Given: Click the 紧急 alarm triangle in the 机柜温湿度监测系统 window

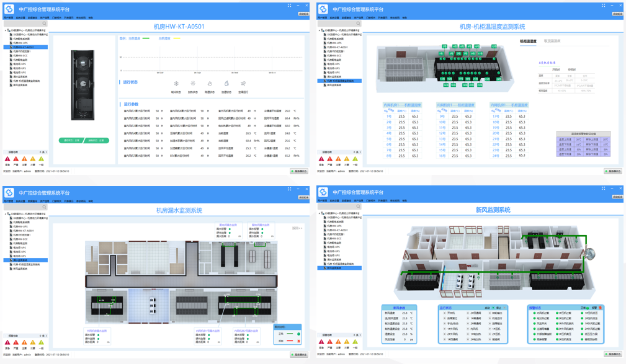Looking at the screenshot, I should (321, 159).
